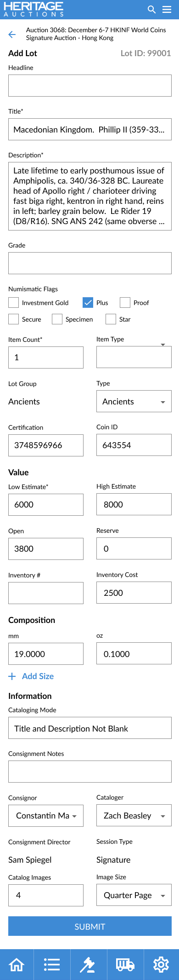Tick the Specimen checkbox

[57, 319]
